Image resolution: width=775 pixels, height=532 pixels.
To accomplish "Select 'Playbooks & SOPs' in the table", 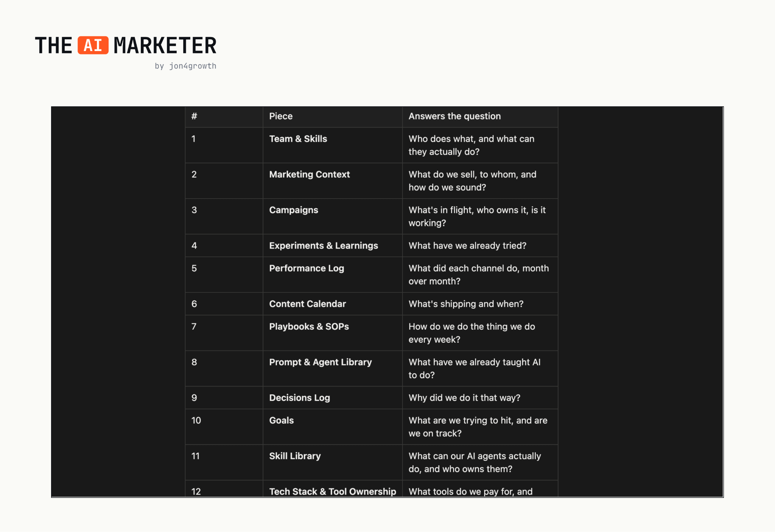I will (x=309, y=327).
